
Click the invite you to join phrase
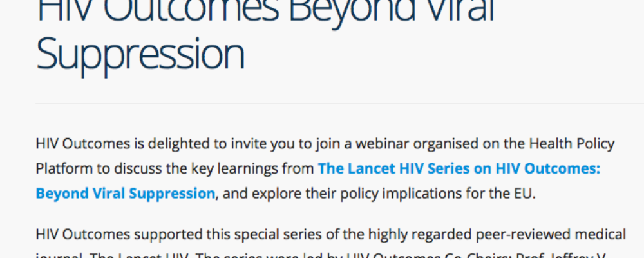click(x=278, y=144)
